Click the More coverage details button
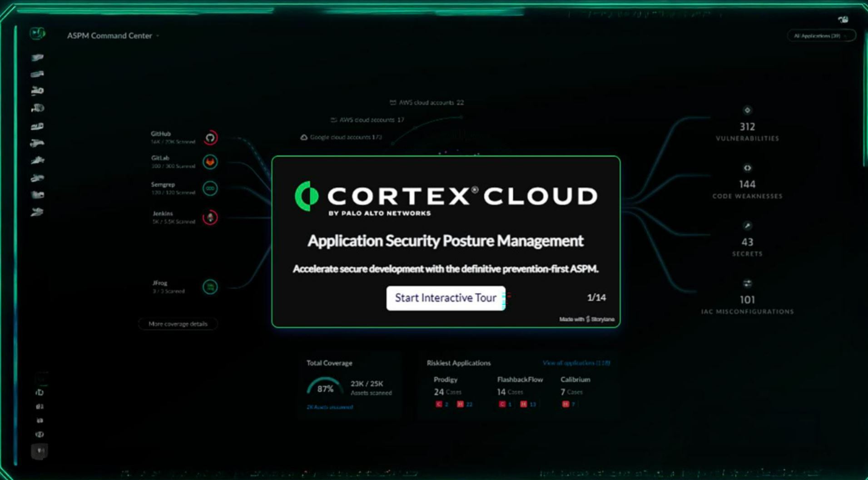 click(x=177, y=324)
